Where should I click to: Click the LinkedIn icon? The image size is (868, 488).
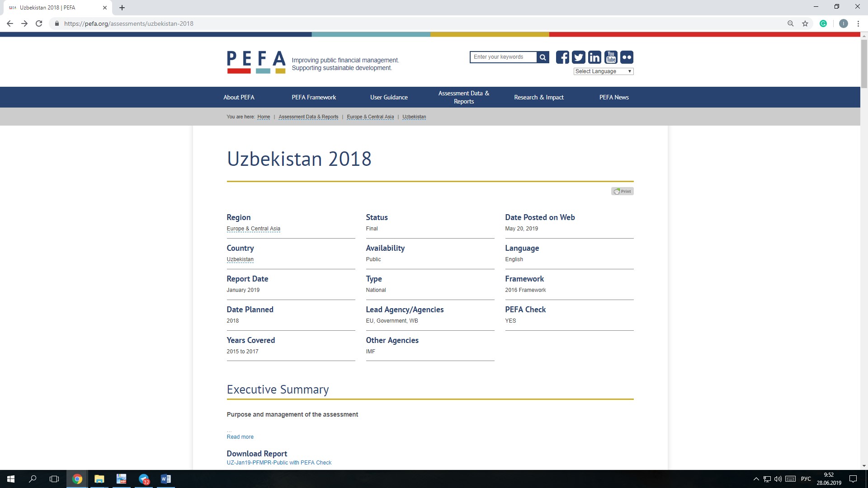[594, 56]
